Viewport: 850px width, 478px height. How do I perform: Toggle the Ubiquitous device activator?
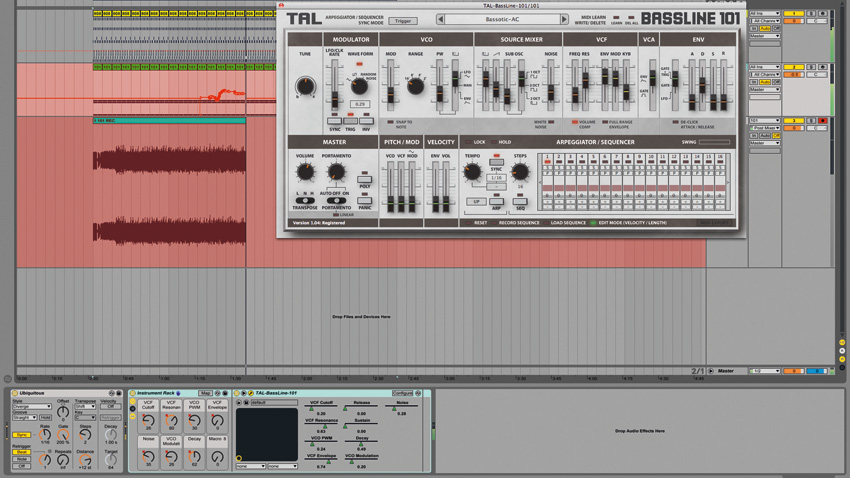tap(15, 393)
